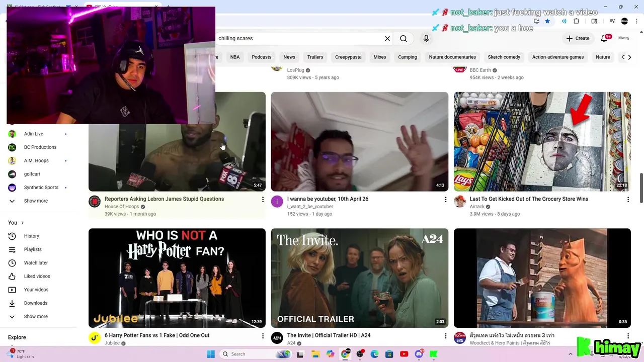Screen dimensions: 644x362
Task: Click the install app icon in address bar
Action: pos(536,21)
